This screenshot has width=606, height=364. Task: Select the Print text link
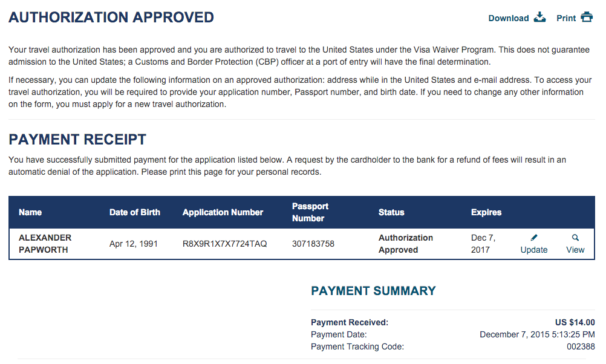pos(566,18)
